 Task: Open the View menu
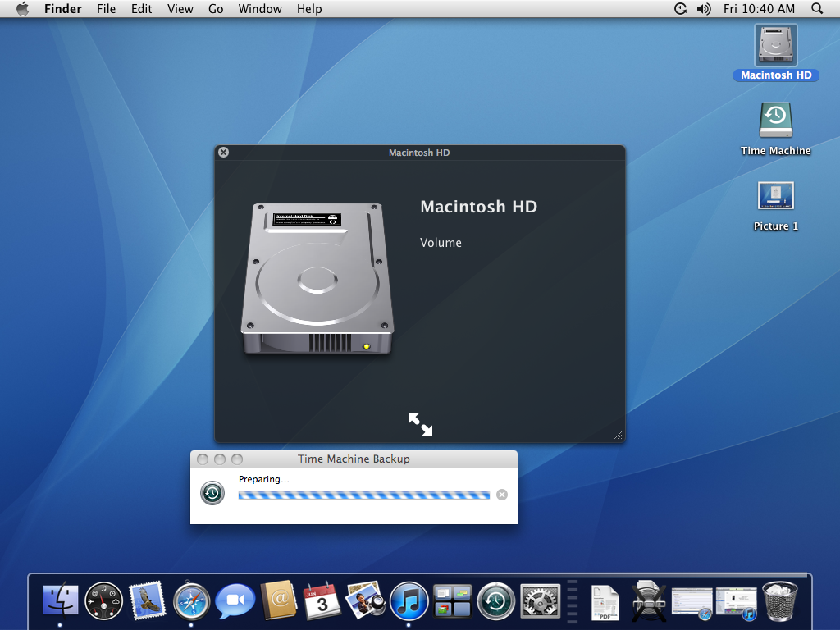point(180,8)
